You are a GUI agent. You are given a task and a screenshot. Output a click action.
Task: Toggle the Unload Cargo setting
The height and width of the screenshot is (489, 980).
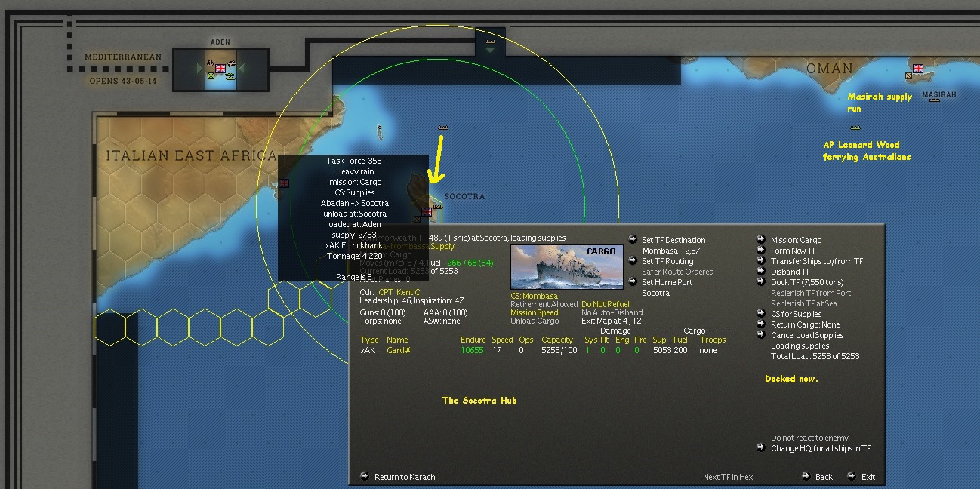click(x=535, y=321)
